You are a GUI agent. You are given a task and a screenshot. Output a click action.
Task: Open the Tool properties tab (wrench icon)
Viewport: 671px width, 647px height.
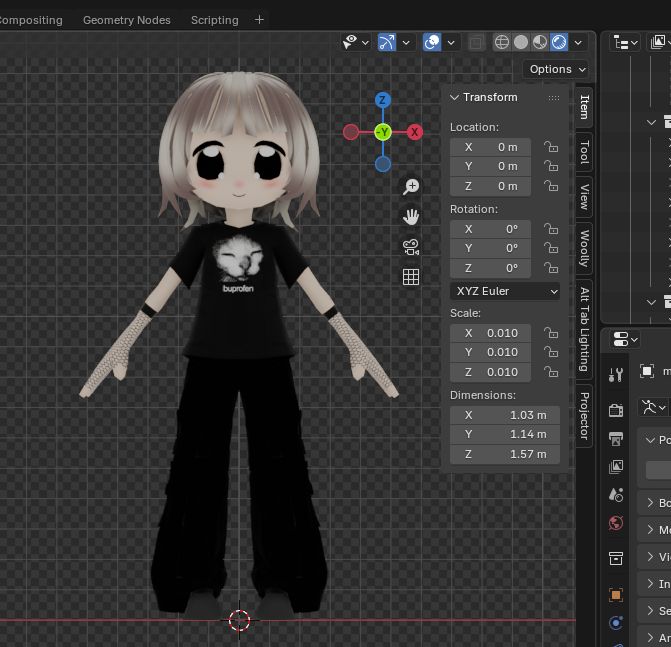[x=616, y=375]
